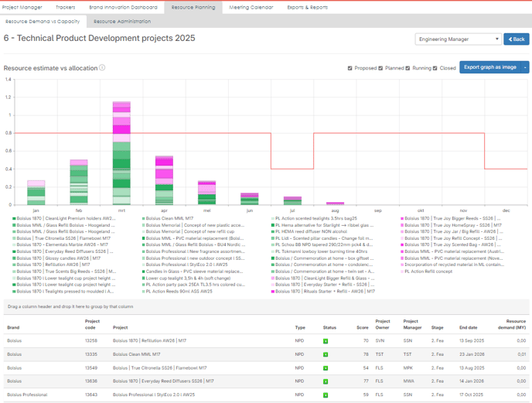Click the status icon for project 13335

(326, 354)
